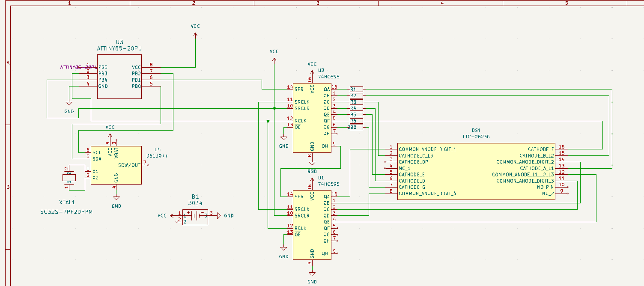The height and width of the screenshot is (286, 644).
Task: Click the COMMON_ANODE_DIGIT_3 pin label
Action: tap(525, 181)
